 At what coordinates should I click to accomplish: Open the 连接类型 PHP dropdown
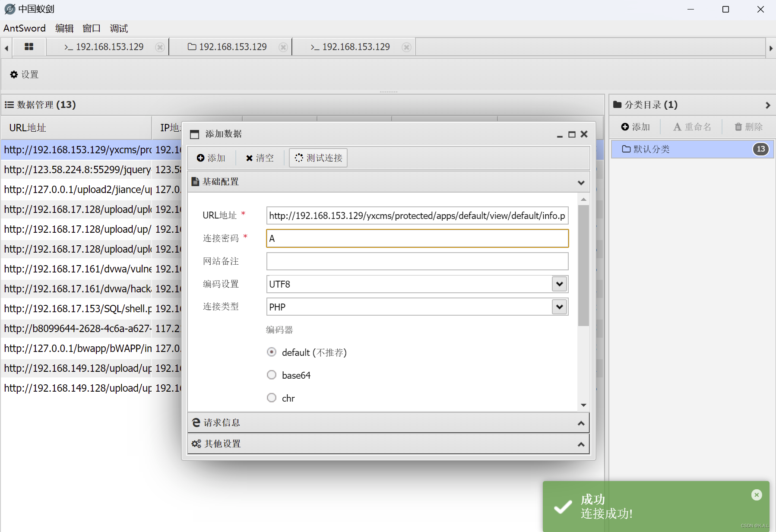tap(559, 307)
